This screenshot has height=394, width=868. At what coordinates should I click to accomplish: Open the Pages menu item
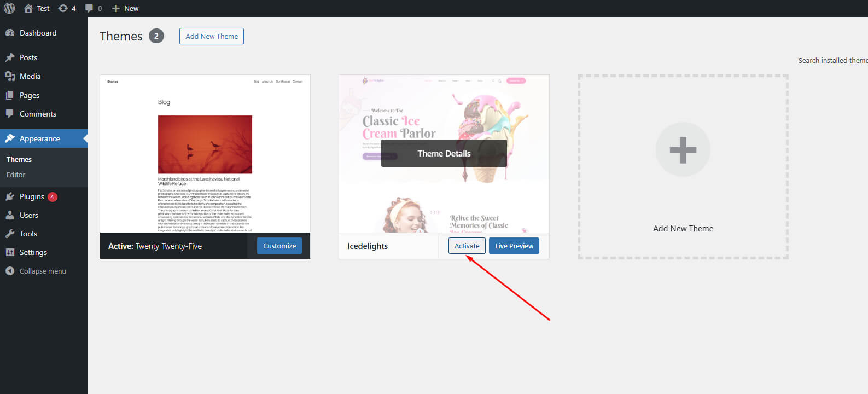click(44, 95)
